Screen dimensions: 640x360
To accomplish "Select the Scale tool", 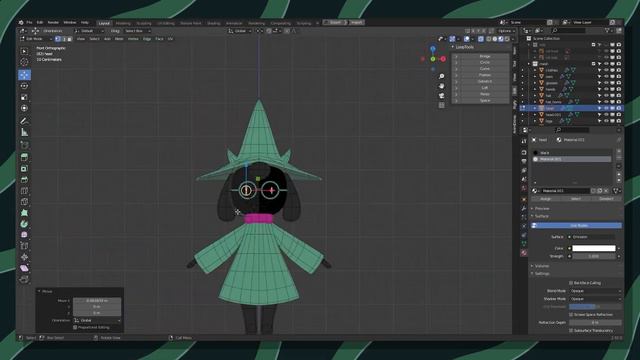I will coord(24,97).
